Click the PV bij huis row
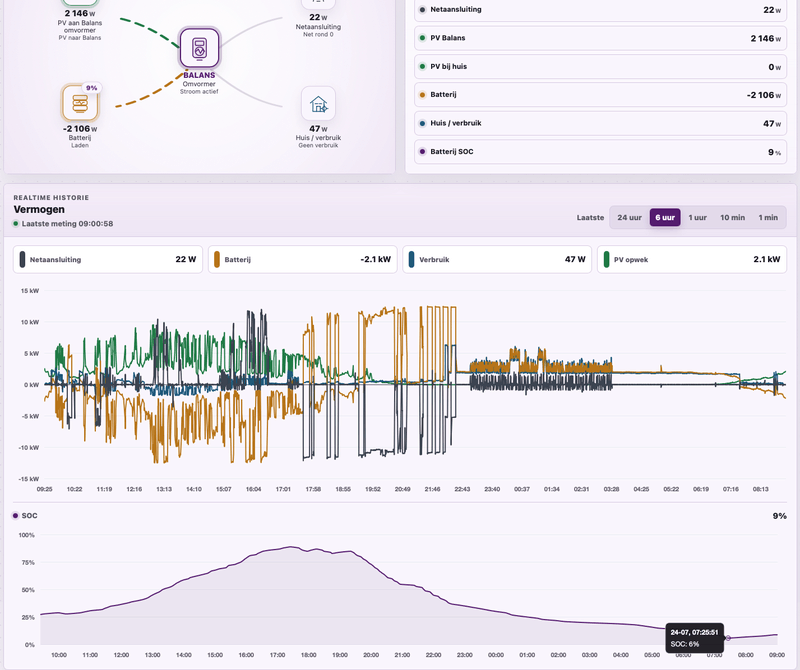Viewport: 800px width, 670px height. pyautogui.click(x=601, y=67)
